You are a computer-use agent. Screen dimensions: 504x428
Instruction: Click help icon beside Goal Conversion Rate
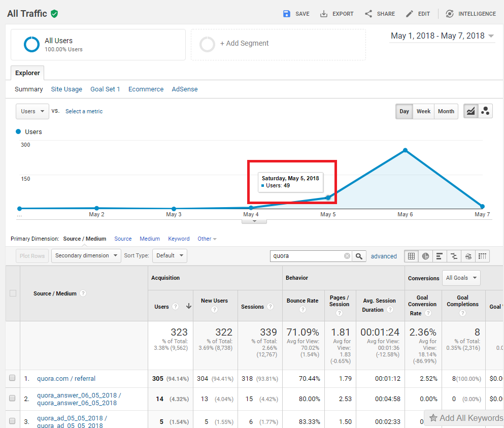[428, 313]
